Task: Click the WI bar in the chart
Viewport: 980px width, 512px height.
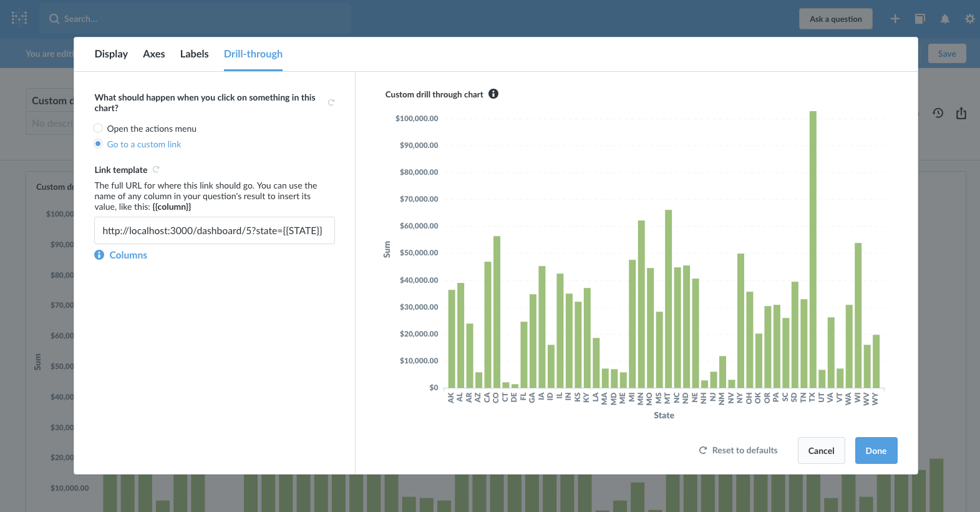Action: pos(858,315)
